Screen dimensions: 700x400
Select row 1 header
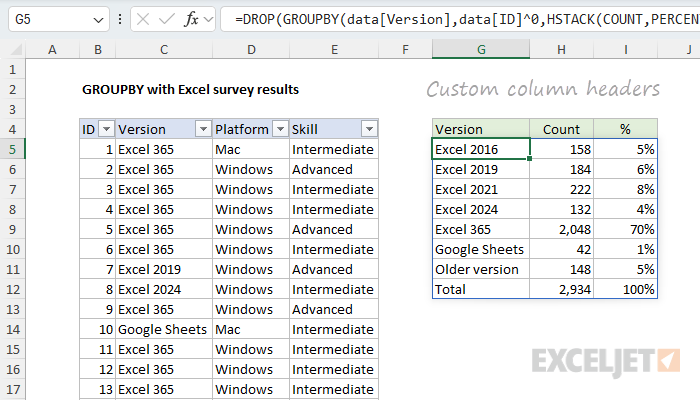tap(12, 69)
